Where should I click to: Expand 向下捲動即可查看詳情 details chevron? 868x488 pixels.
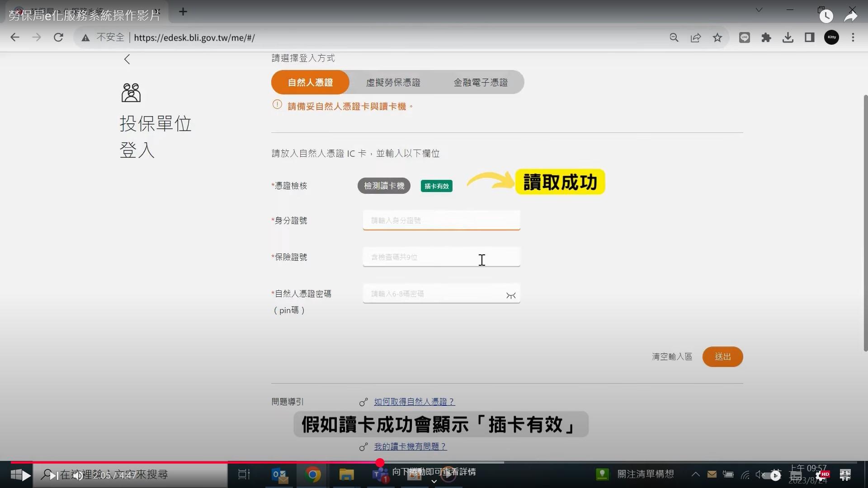pos(434,482)
